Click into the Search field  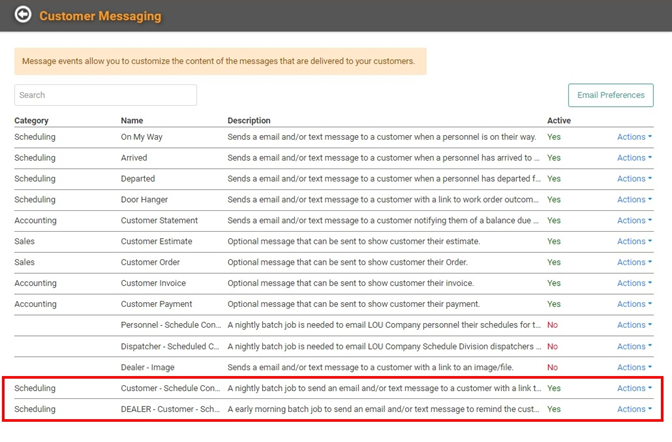coord(105,95)
